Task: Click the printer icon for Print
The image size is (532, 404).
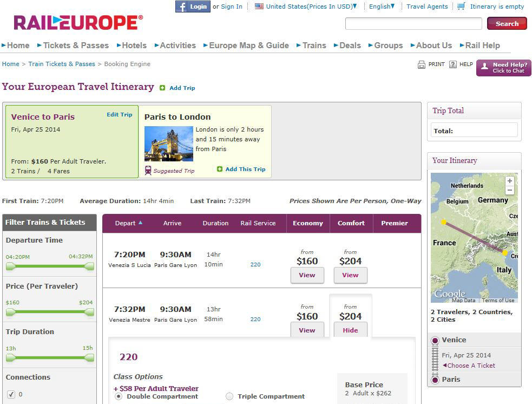Action: click(x=422, y=64)
